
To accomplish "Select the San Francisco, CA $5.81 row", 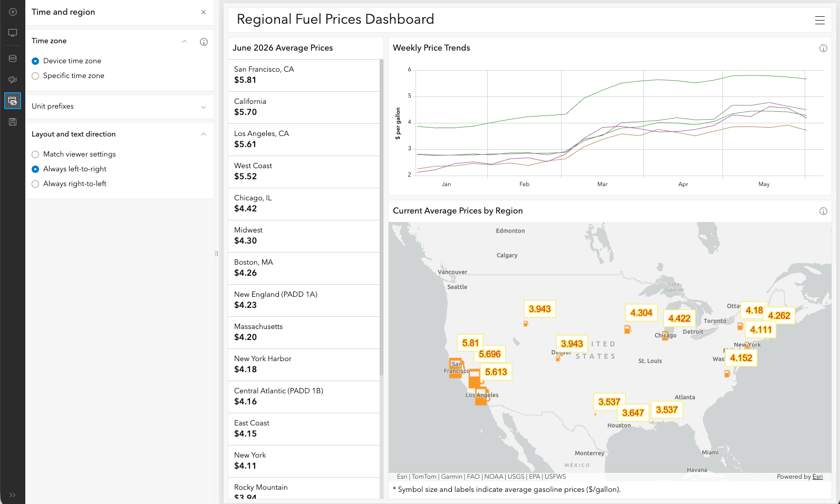I will [304, 75].
